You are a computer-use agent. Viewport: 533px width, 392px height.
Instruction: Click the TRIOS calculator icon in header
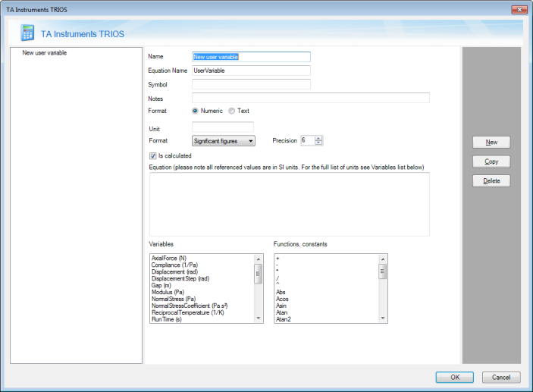click(x=27, y=33)
